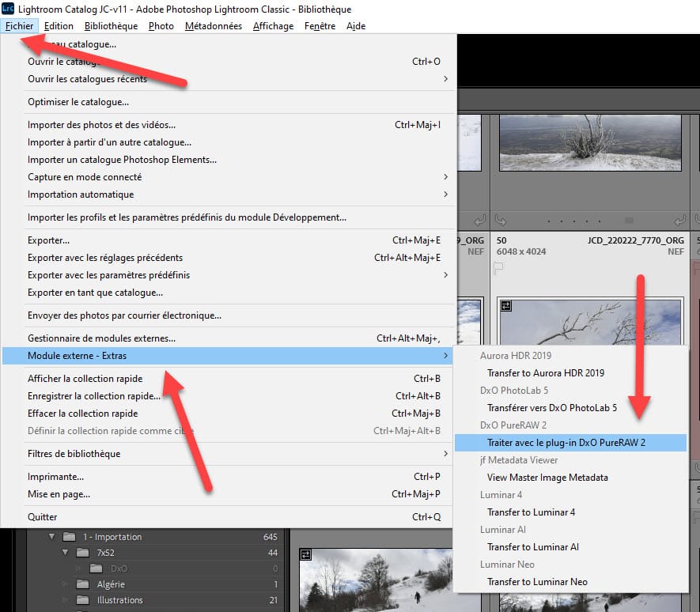The width and height of the screenshot is (700, 612).
Task: Choose Envoyer des photos par courrier électronique
Action: [x=229, y=315]
